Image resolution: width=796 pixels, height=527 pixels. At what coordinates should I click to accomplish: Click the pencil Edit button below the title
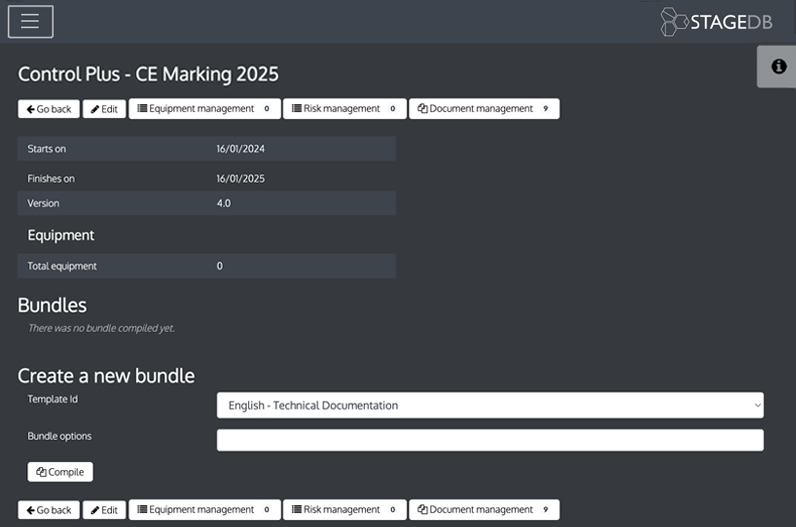[104, 109]
